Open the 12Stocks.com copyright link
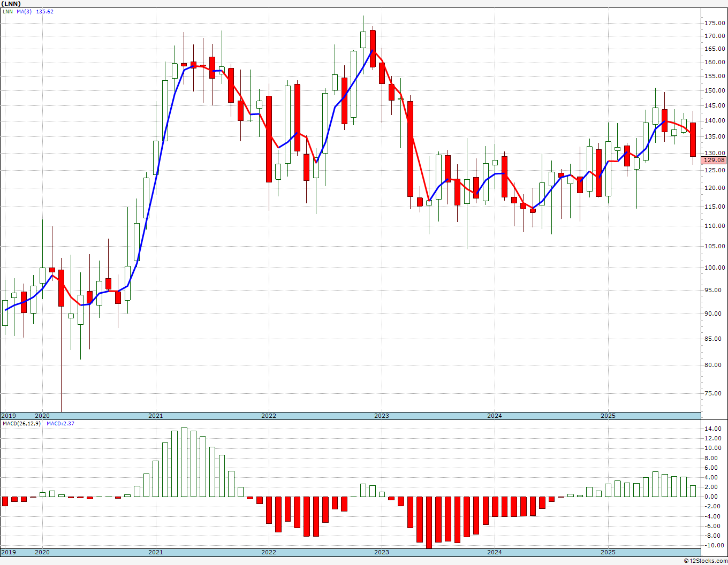Viewport: 728px width, 565px height. (x=706, y=561)
